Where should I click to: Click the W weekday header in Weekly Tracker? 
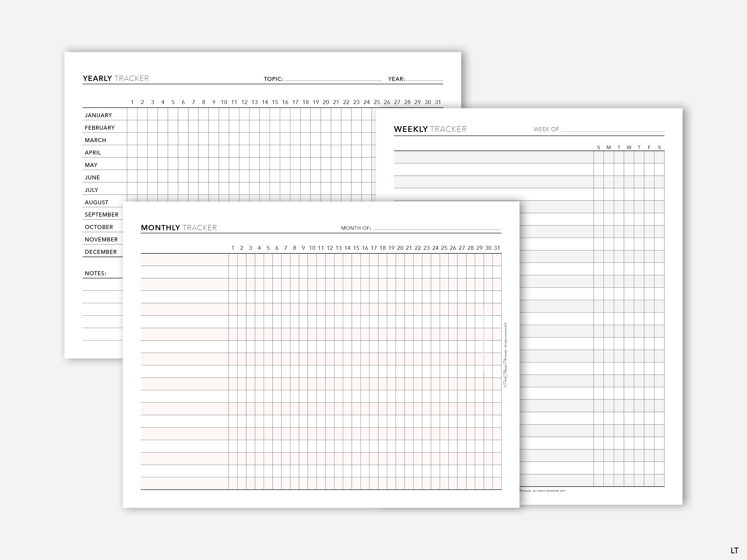(x=629, y=148)
